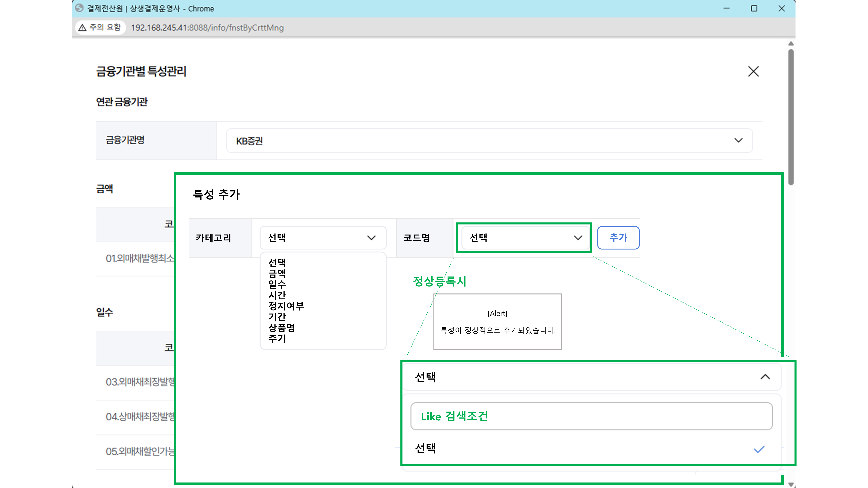The width and height of the screenshot is (868, 488).
Task: Click the scrollbar down arrow
Action: click(x=791, y=485)
